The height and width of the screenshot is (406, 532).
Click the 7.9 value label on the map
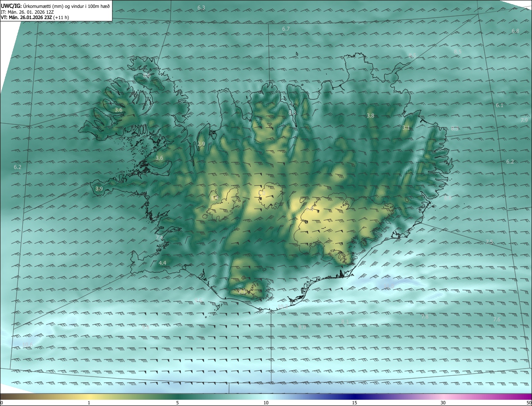[524, 120]
